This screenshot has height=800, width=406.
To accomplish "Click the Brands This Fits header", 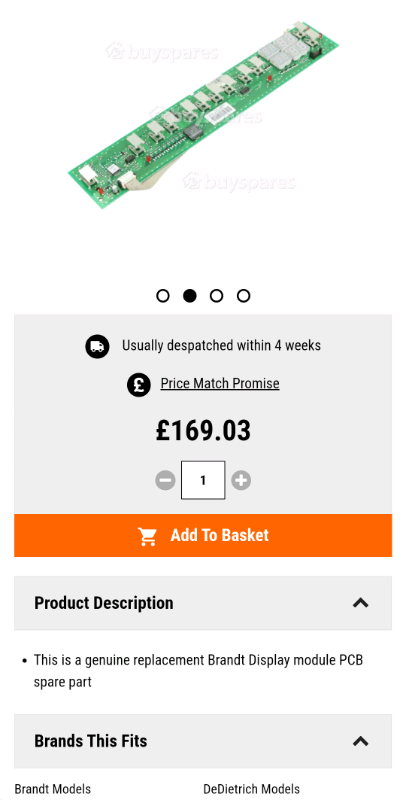I will [x=203, y=741].
